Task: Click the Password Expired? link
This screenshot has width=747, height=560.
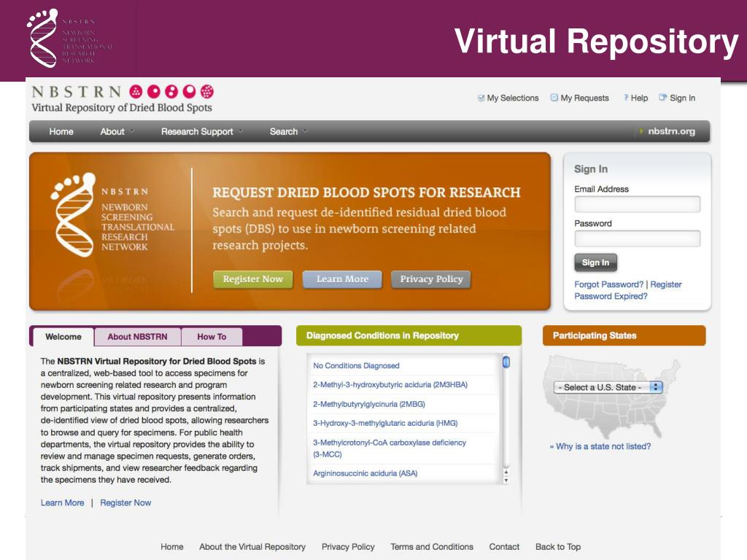Action: (611, 296)
